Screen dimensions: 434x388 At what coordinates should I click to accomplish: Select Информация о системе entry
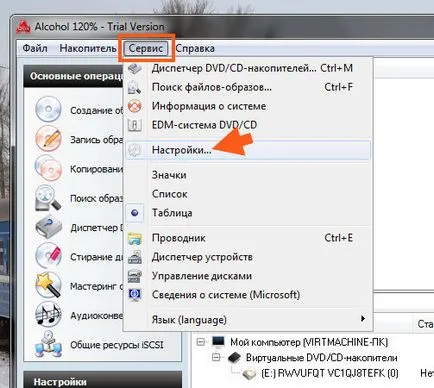pos(248,106)
